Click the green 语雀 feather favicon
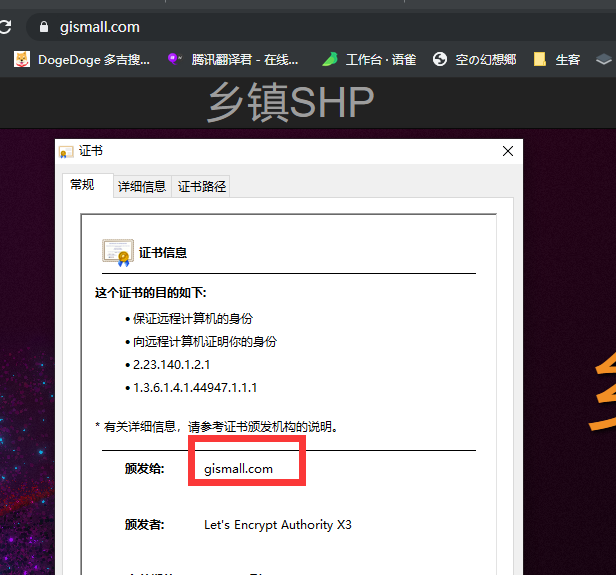This screenshot has width=616, height=575. pyautogui.click(x=330, y=59)
